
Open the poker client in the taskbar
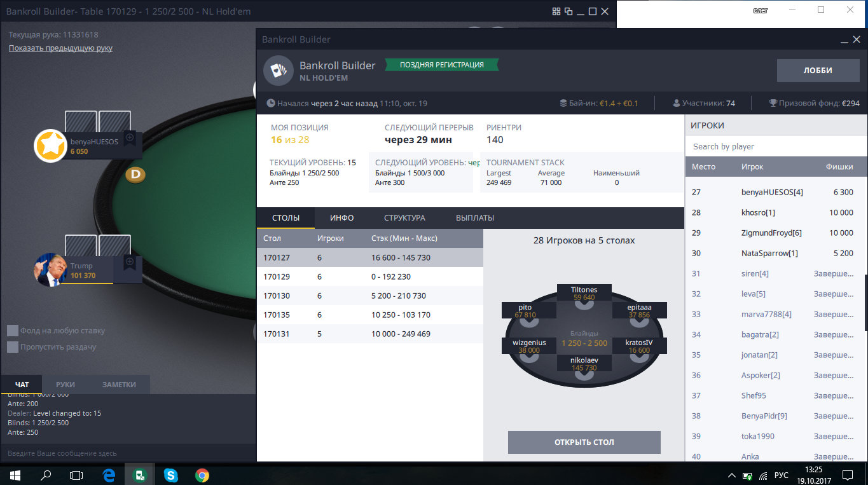139,475
